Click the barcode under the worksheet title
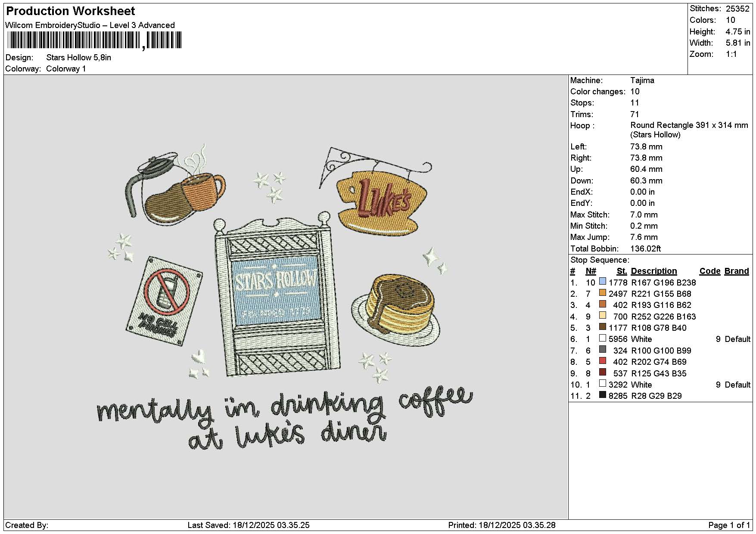 point(94,41)
